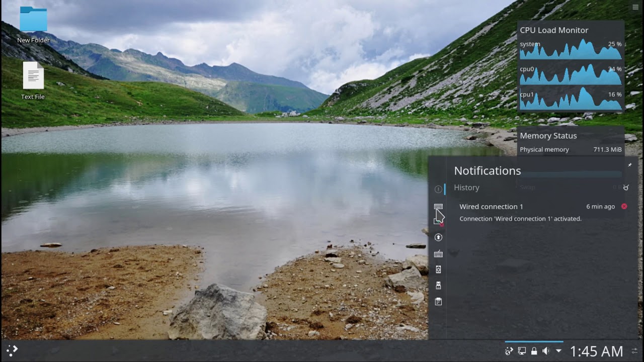The image size is (644, 362).
Task: Select the Wired connection 1 notification title
Action: click(x=491, y=207)
